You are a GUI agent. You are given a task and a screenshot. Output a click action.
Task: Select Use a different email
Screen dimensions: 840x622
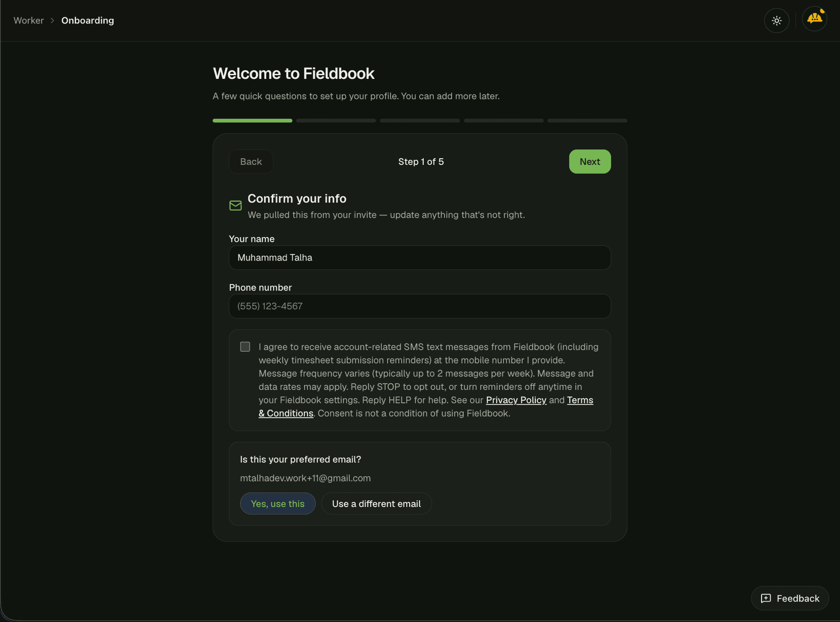coord(376,504)
